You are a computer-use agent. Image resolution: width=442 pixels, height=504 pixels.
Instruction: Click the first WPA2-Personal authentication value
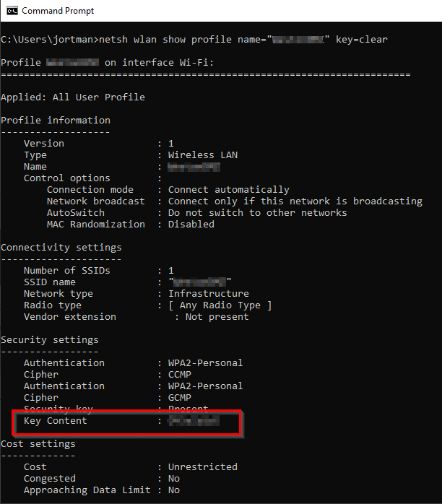coord(205,363)
